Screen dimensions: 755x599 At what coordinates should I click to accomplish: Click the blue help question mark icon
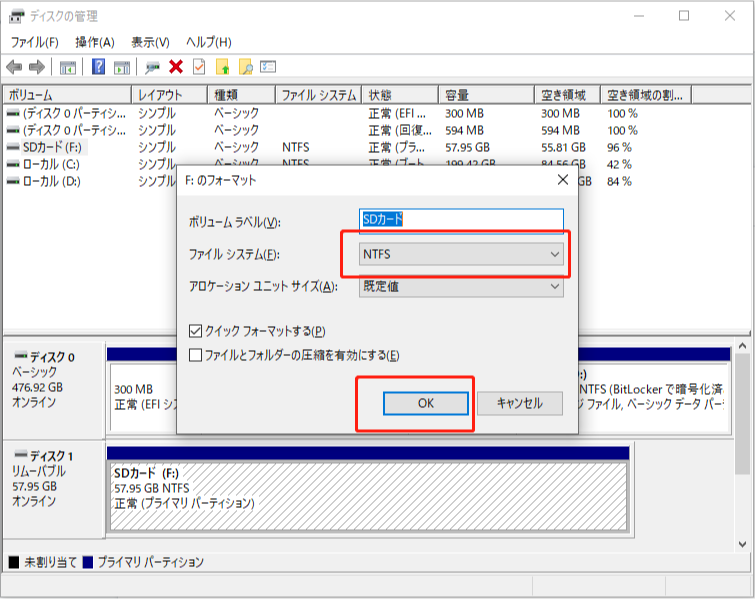pos(99,67)
